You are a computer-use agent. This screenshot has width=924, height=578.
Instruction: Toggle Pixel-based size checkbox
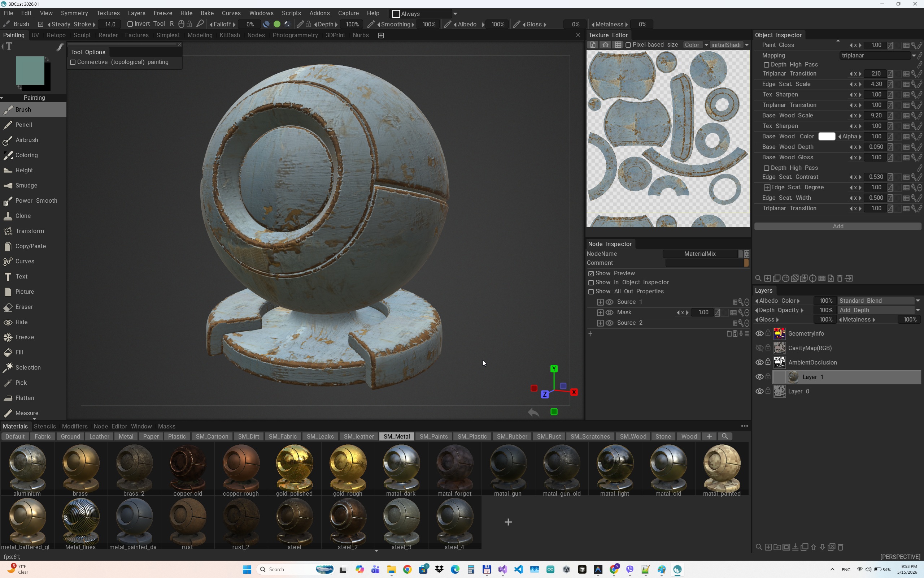[628, 45]
